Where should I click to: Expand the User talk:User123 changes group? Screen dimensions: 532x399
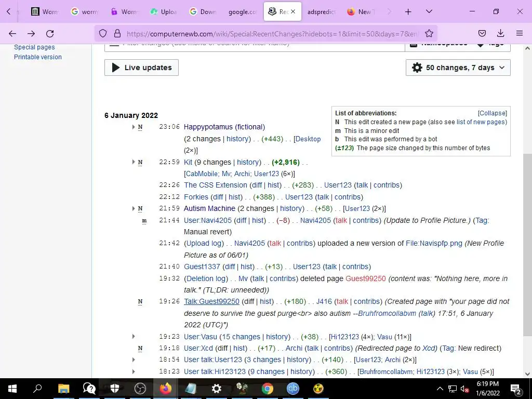click(134, 360)
